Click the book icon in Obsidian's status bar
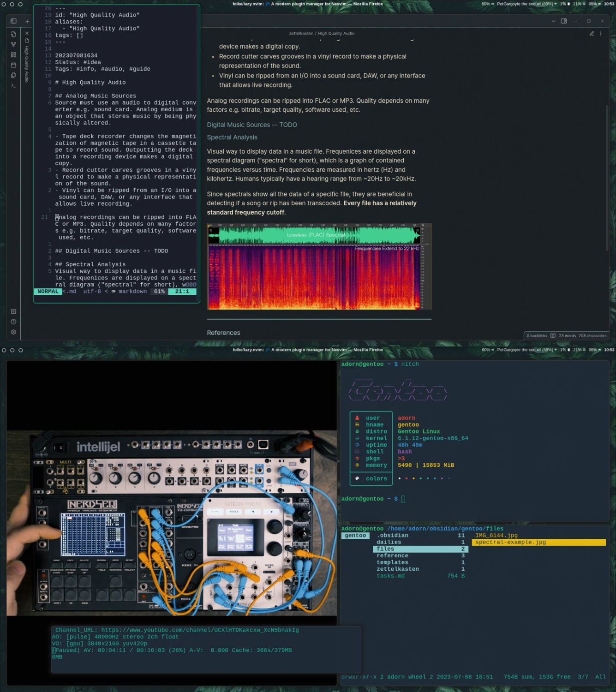 tap(553, 335)
